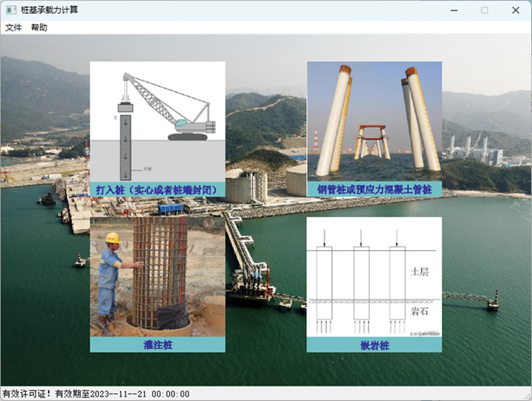The width and height of the screenshot is (532, 401).
Task: Click the 钢管桩或预应力混凝土管桩 label
Action: (x=374, y=190)
